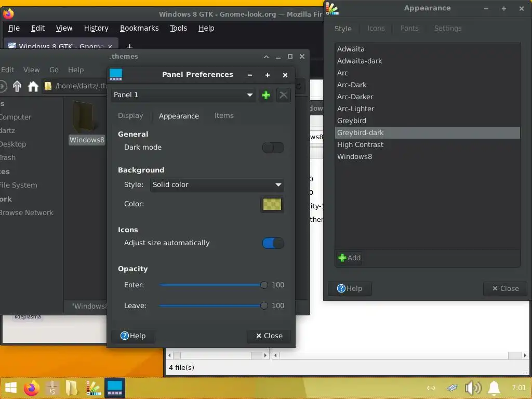This screenshot has width=532, height=399.
Task: Select the Arc-Lighter theme
Action: tap(427, 109)
